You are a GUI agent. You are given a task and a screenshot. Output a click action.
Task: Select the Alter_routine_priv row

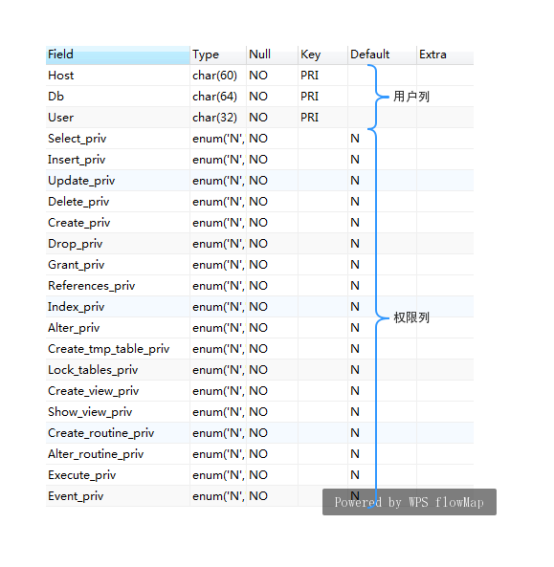pos(260,454)
